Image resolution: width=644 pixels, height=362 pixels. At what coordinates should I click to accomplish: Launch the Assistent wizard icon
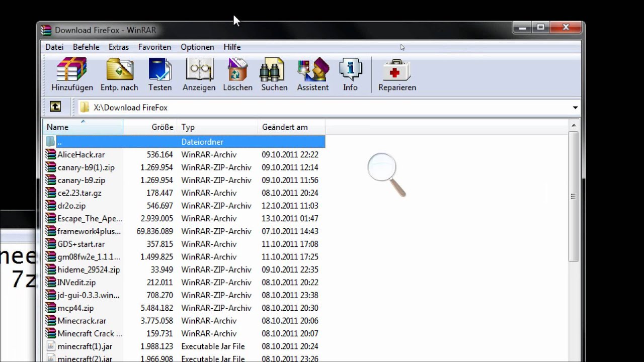coord(313,69)
